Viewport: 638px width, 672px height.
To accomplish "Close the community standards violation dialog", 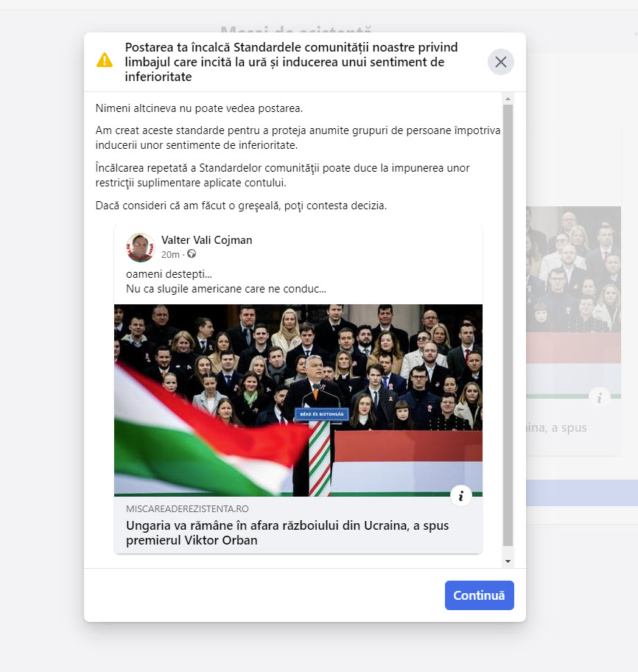I will coord(500,62).
